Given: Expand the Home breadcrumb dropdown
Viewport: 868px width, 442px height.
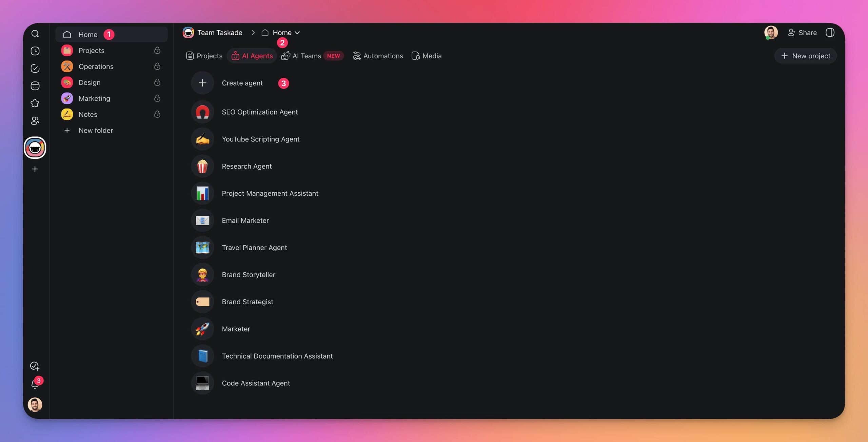Looking at the screenshot, I should 298,33.
